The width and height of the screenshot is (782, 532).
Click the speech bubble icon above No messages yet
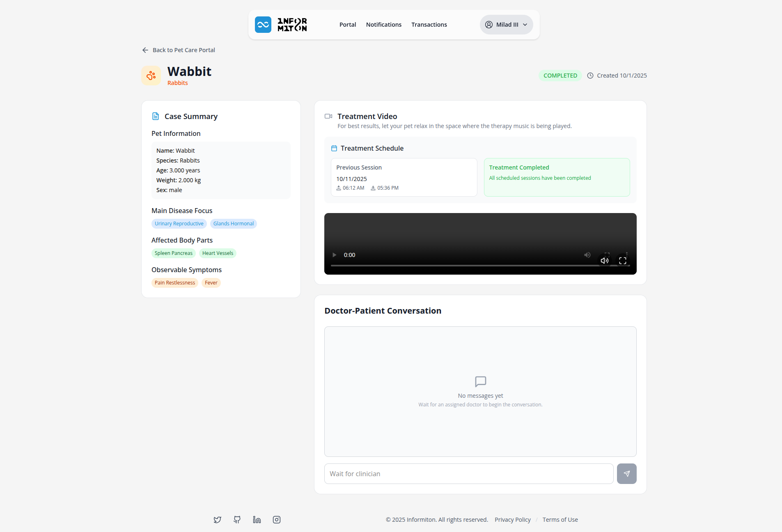point(481,381)
